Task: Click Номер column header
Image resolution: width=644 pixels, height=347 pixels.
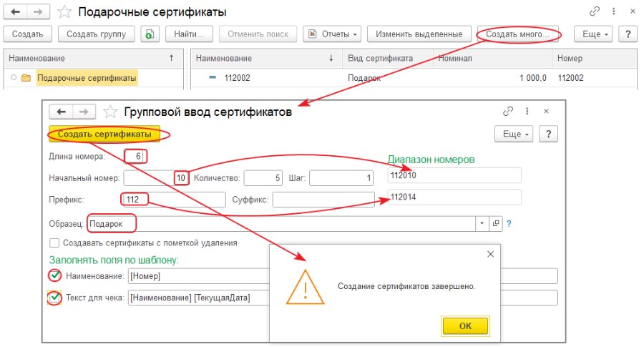Action: (x=595, y=59)
